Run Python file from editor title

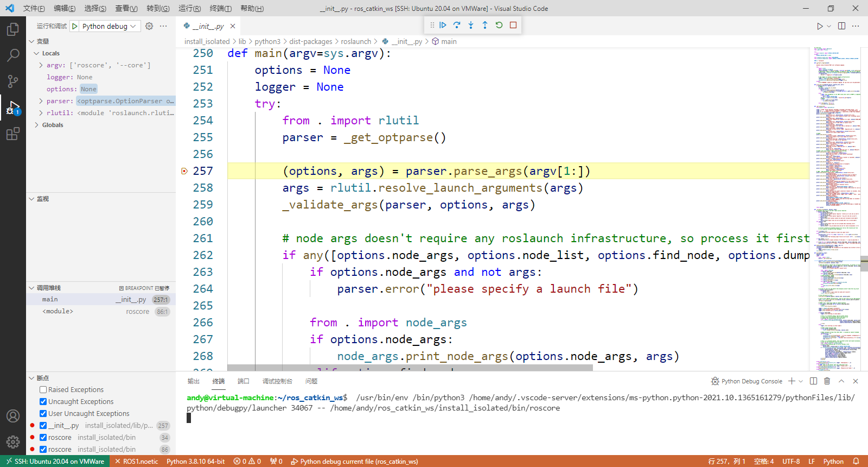pyautogui.click(x=820, y=26)
